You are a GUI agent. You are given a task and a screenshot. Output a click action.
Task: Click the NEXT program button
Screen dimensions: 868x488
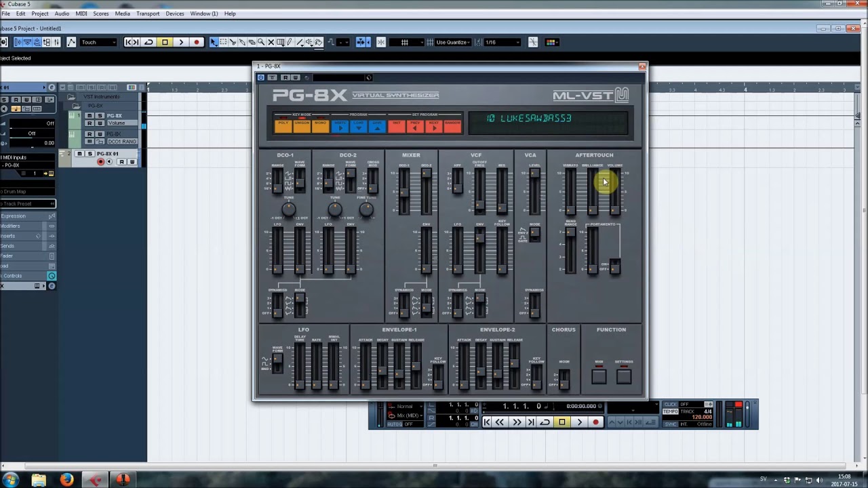point(434,125)
